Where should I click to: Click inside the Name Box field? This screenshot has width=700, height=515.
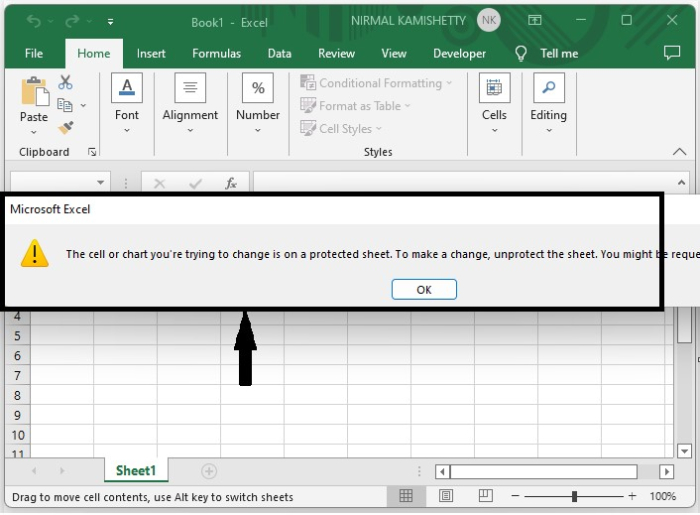pos(52,183)
